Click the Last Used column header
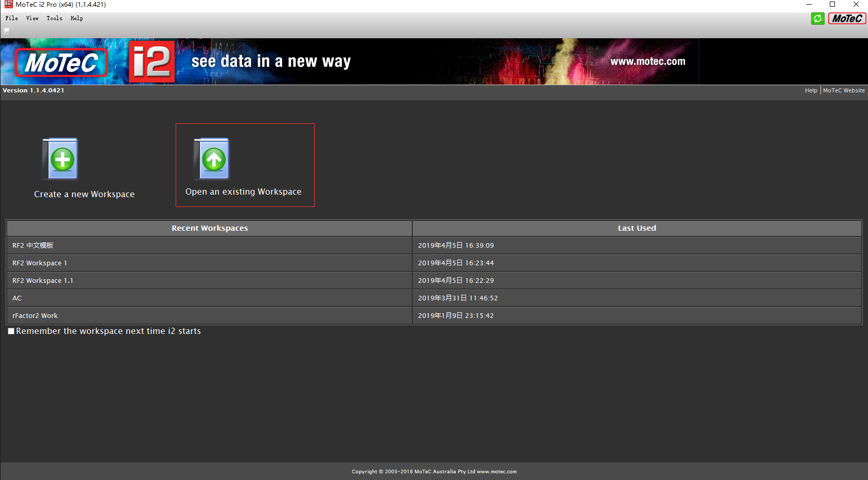 point(637,228)
